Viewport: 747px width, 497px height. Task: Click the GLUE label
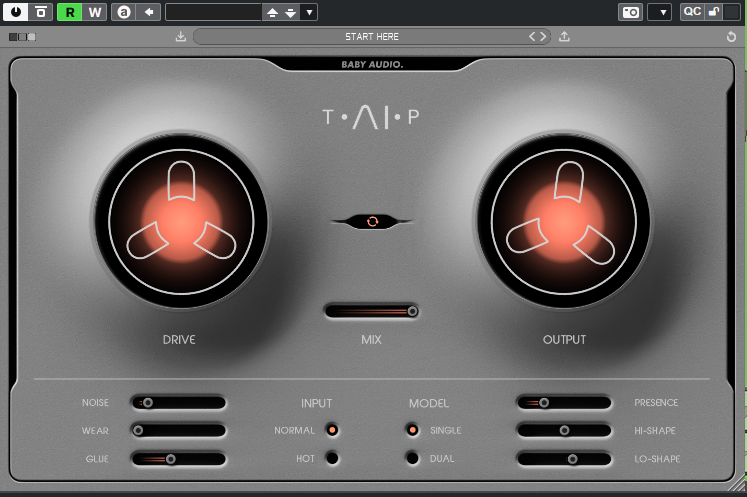pos(97,459)
